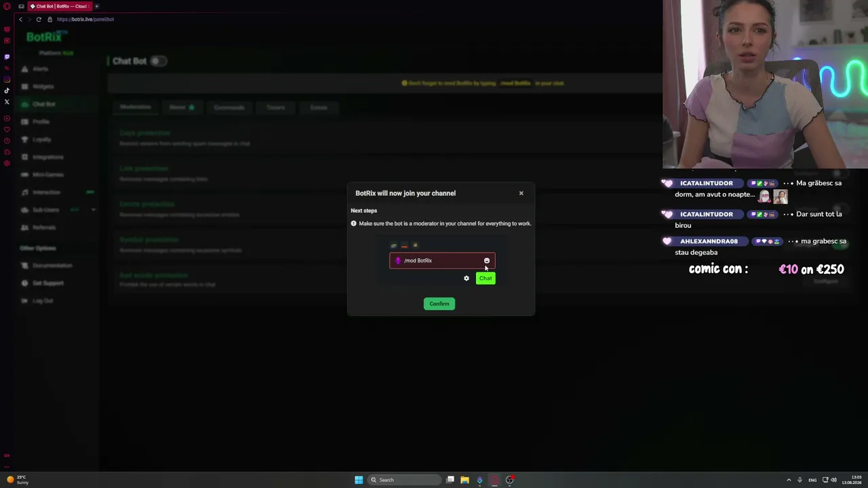Image resolution: width=868 pixels, height=488 pixels.
Task: Open browser sidebar settings gear
Action: point(7,163)
